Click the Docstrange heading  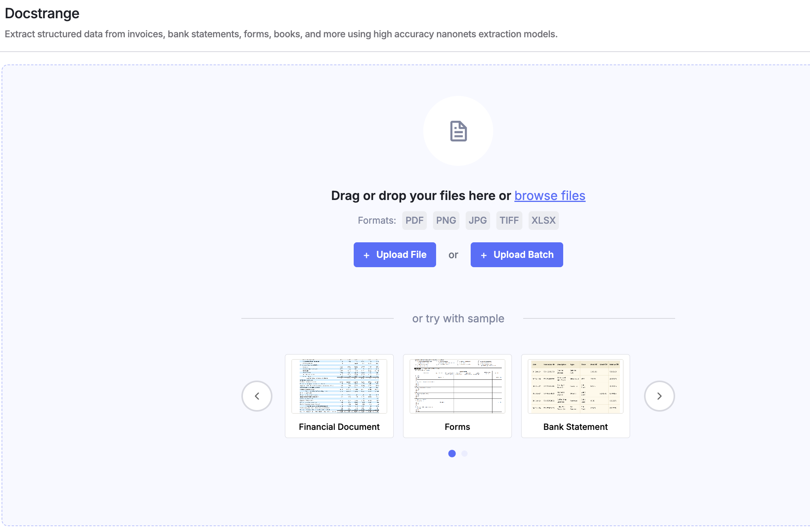pyautogui.click(x=42, y=14)
